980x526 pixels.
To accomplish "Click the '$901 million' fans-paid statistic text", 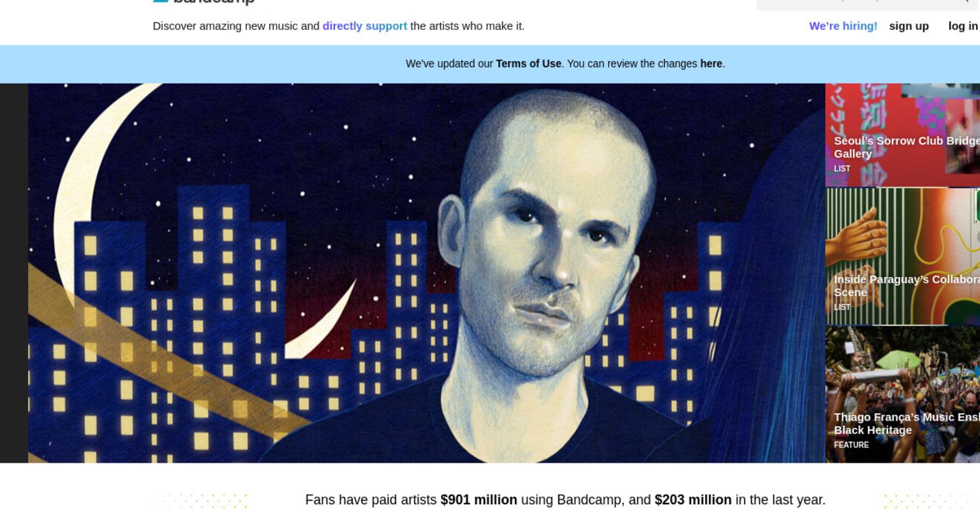I will [479, 500].
